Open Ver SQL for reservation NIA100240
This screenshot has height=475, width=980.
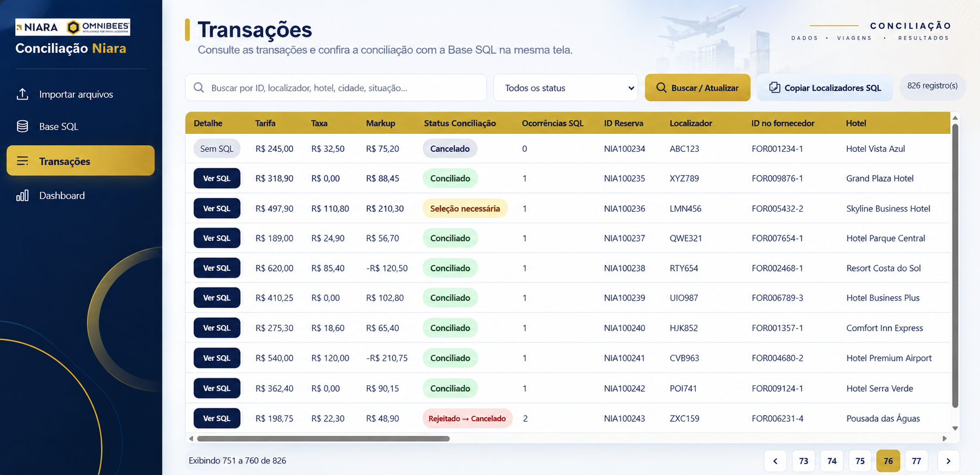click(216, 328)
